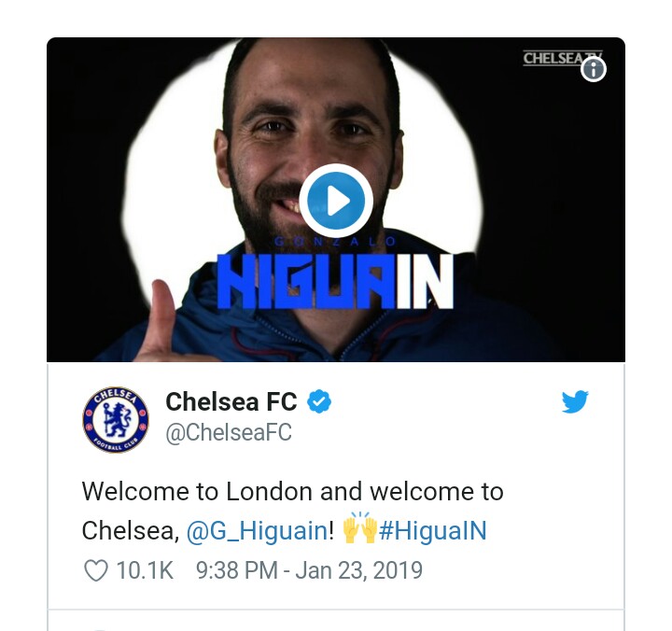Open the #HiguaIN hashtag
This screenshot has height=631, width=672.
433,530
